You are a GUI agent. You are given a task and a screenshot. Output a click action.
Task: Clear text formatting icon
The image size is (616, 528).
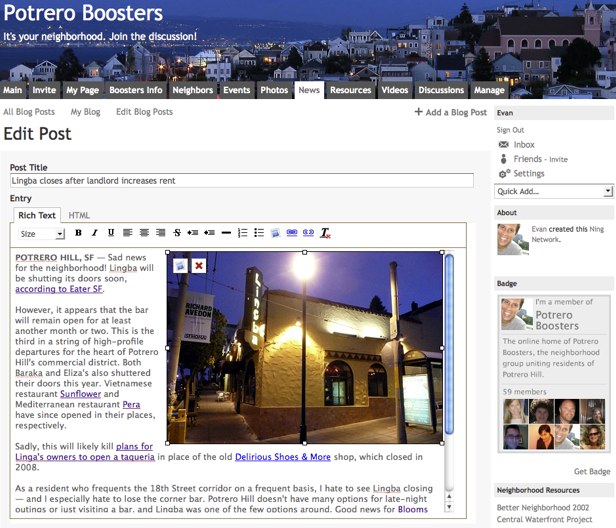tap(325, 233)
